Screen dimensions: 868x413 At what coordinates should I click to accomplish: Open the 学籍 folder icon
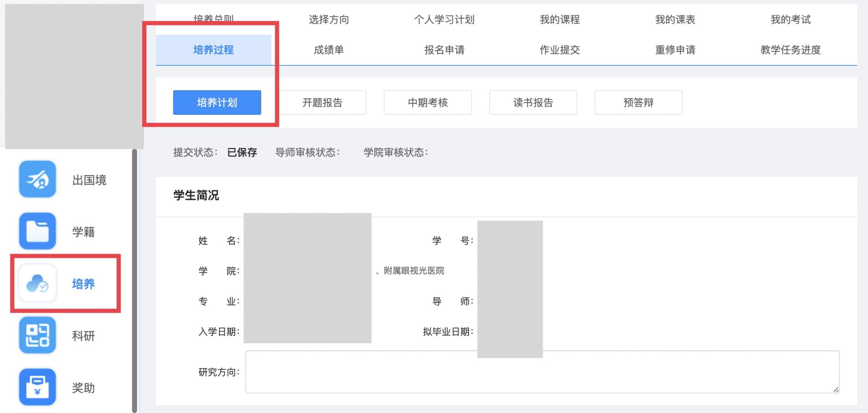[x=37, y=231]
